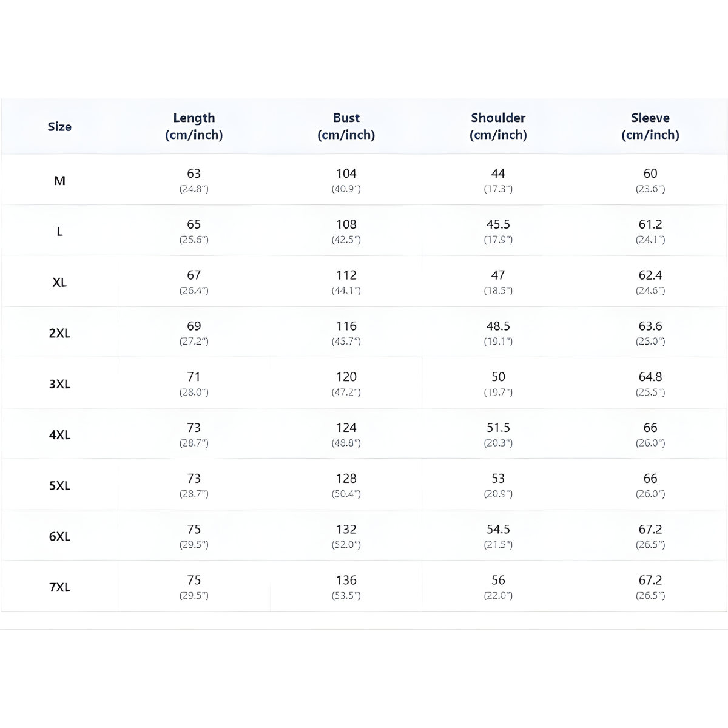This screenshot has height=728, width=728.
Task: Select the L size row label
Action: click(x=59, y=232)
